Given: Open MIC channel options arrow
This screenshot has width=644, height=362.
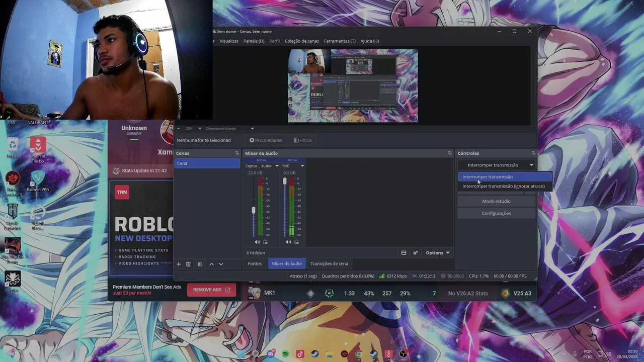Looking at the screenshot, I should click(302, 166).
